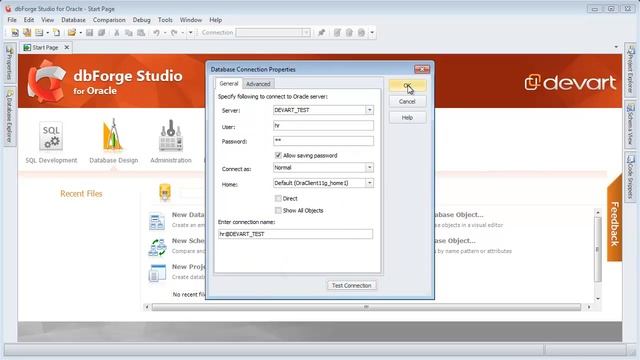Click the User input field
This screenshot has height=360, width=640.
(x=323, y=126)
